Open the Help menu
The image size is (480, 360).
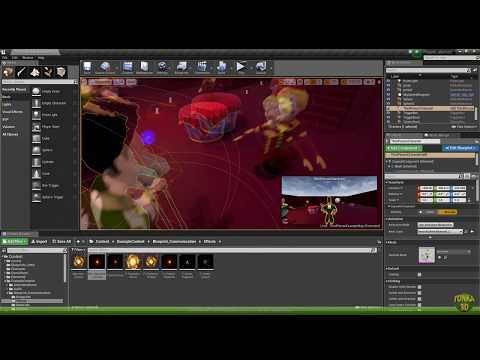pos(41,58)
